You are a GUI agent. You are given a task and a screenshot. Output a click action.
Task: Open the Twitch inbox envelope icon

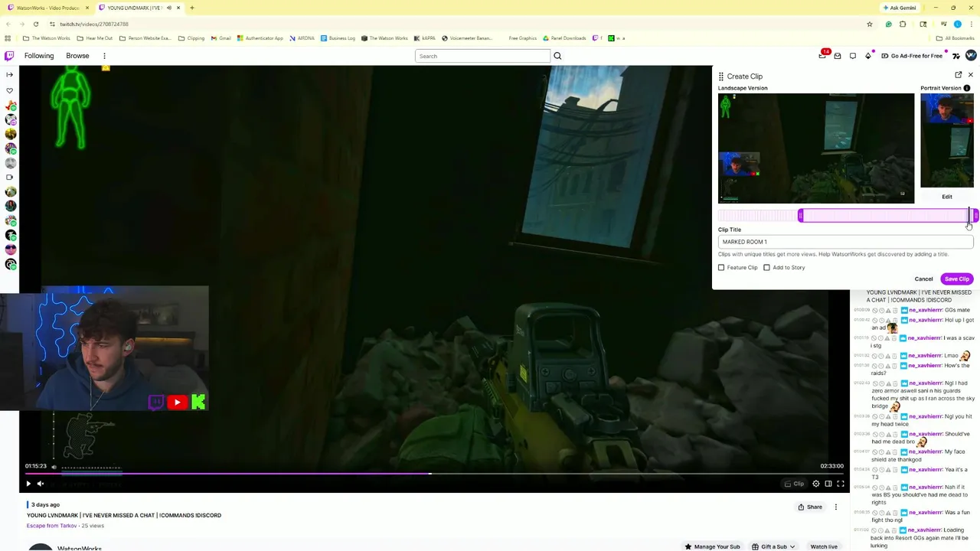click(838, 56)
